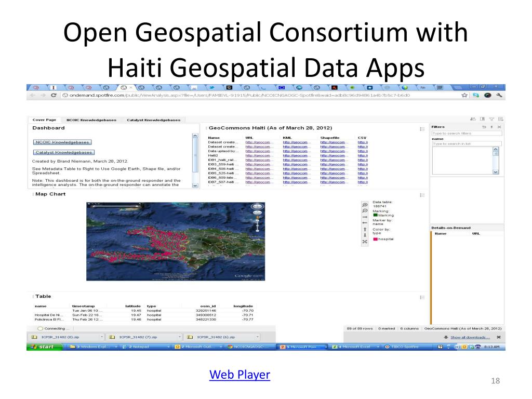Switch to NCOIC Knowledgebases tab

click(91, 120)
